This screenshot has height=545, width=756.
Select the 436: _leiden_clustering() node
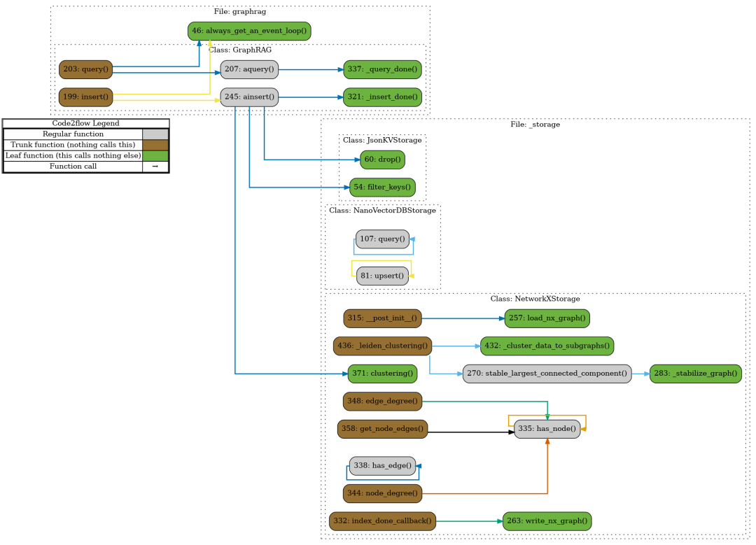(382, 346)
